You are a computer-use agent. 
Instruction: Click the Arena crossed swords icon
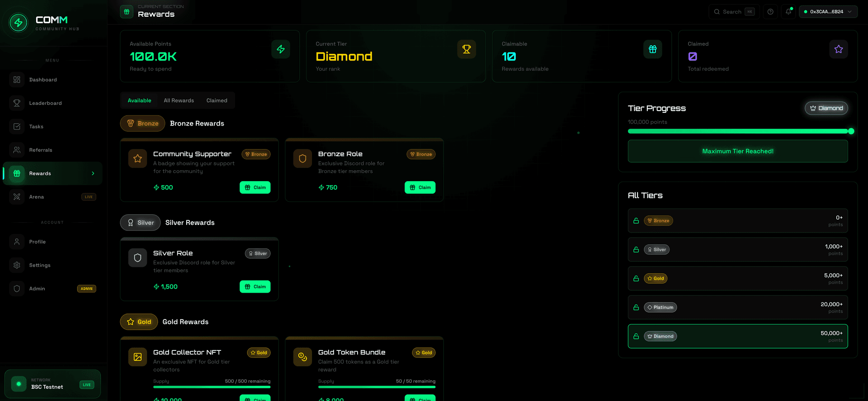coord(17,197)
